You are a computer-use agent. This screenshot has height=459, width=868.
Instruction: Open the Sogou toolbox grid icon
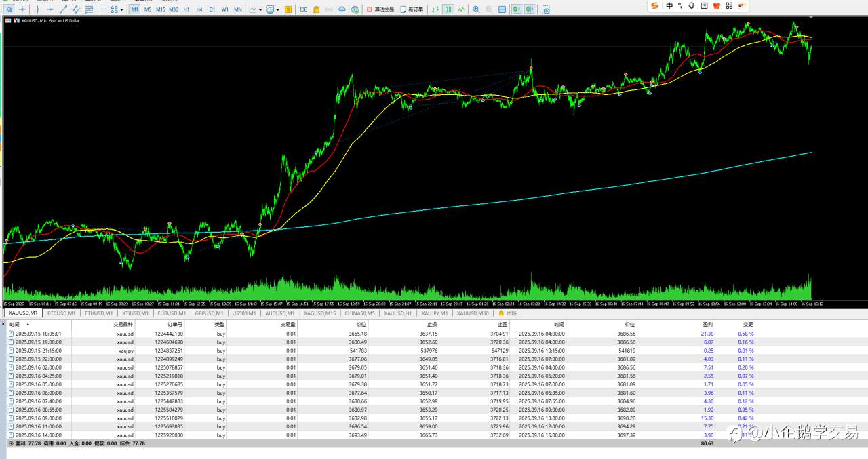(x=729, y=5)
